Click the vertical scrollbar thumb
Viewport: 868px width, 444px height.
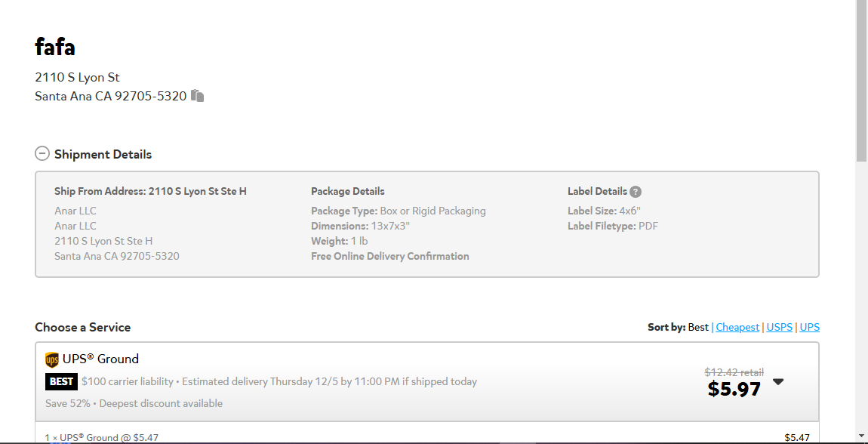[861, 81]
